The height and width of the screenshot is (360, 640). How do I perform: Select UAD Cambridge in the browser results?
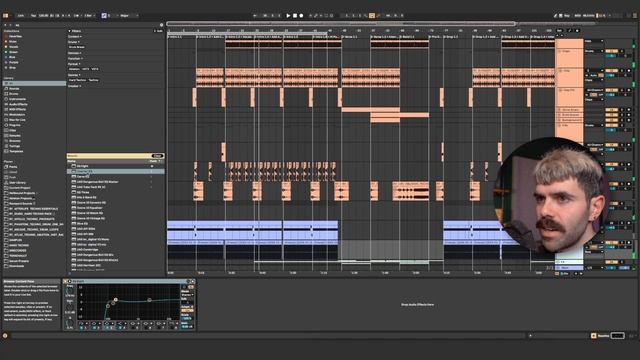click(116, 249)
